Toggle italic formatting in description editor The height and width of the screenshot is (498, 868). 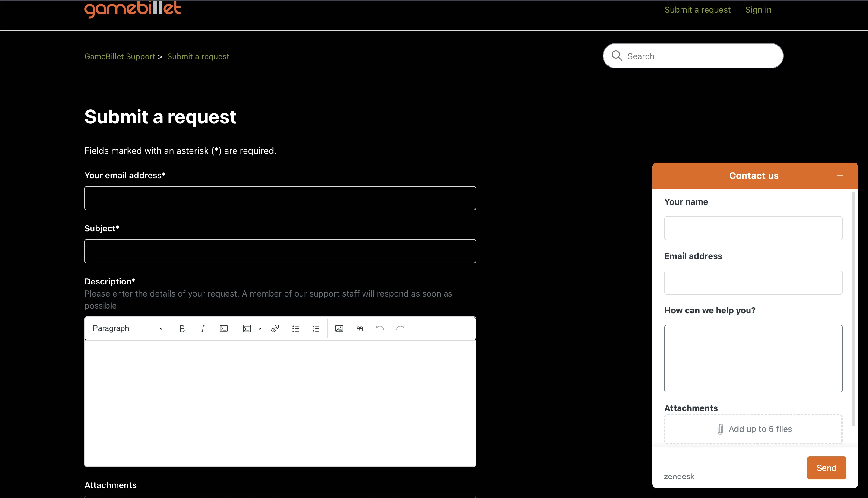tap(202, 329)
